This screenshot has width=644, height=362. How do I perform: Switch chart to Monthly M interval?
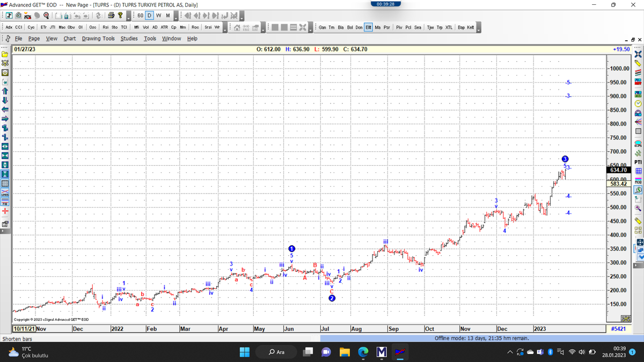[x=168, y=15]
